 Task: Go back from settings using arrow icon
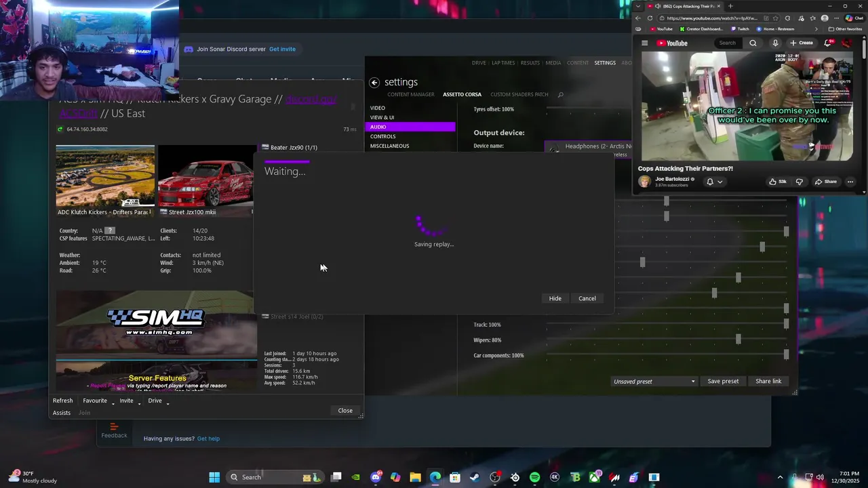[374, 82]
